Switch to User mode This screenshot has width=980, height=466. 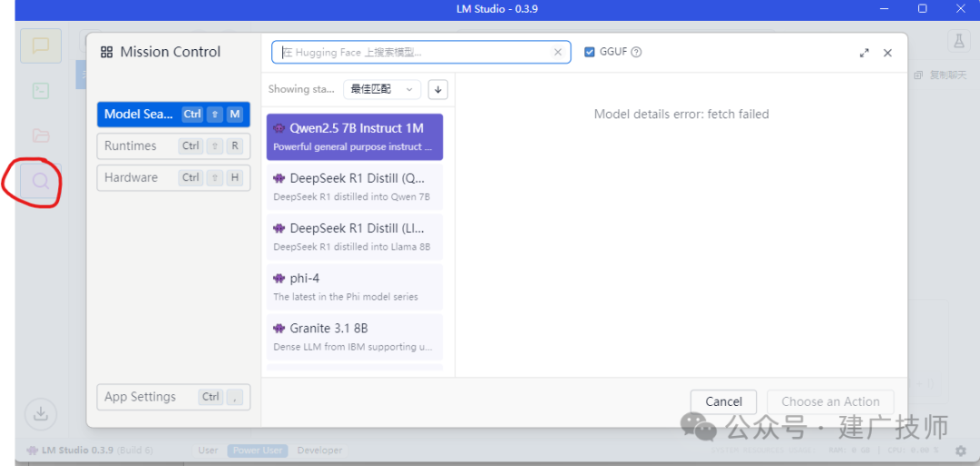point(208,451)
